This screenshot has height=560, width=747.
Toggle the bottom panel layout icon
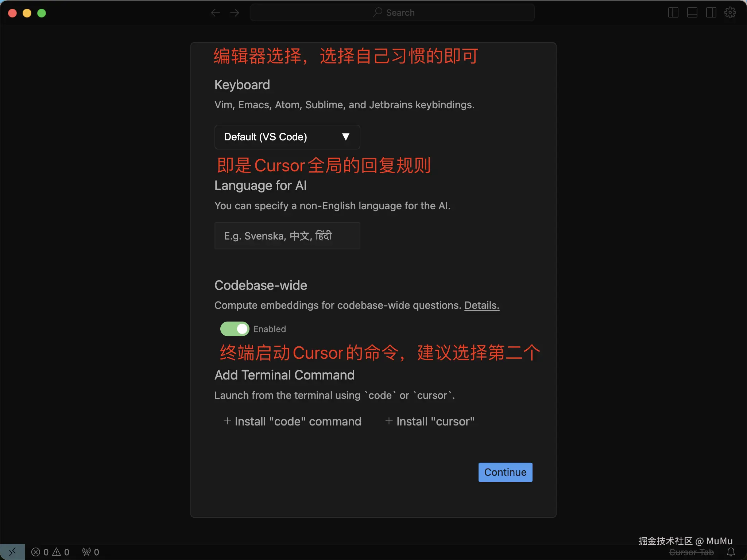692,13
